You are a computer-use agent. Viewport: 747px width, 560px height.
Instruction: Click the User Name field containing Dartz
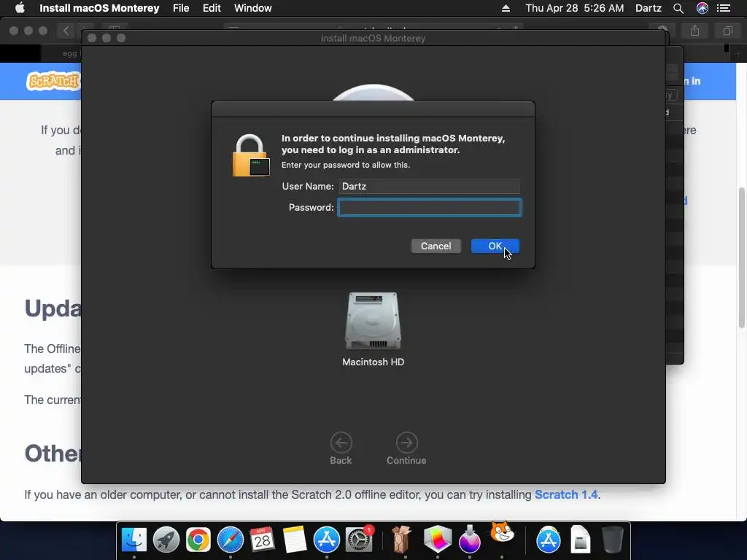point(429,186)
